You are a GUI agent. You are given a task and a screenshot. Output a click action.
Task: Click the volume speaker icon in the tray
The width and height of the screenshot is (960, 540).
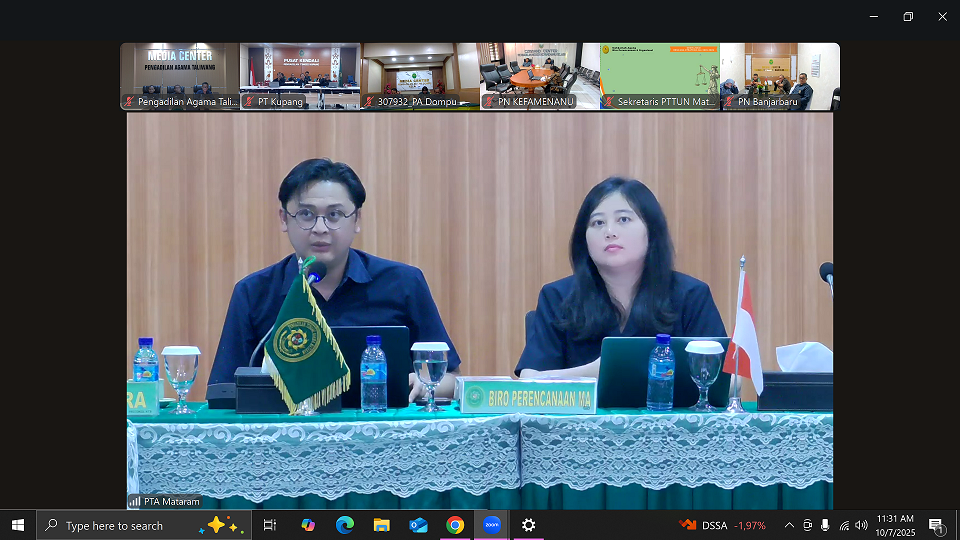[861, 525]
